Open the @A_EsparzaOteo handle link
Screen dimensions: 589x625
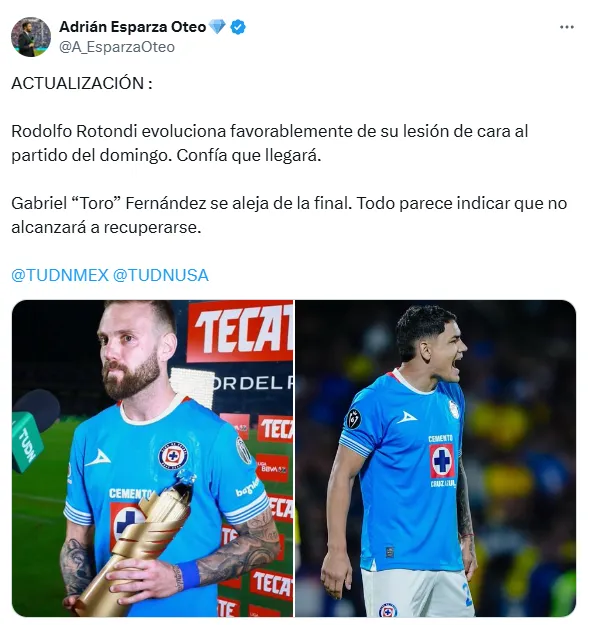pyautogui.click(x=117, y=47)
